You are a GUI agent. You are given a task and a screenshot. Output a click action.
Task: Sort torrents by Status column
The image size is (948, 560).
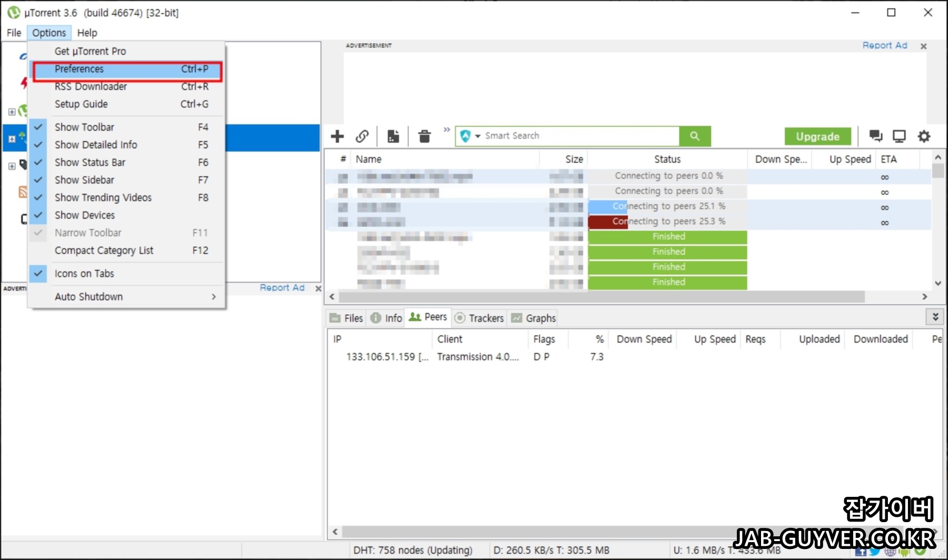[x=667, y=159]
